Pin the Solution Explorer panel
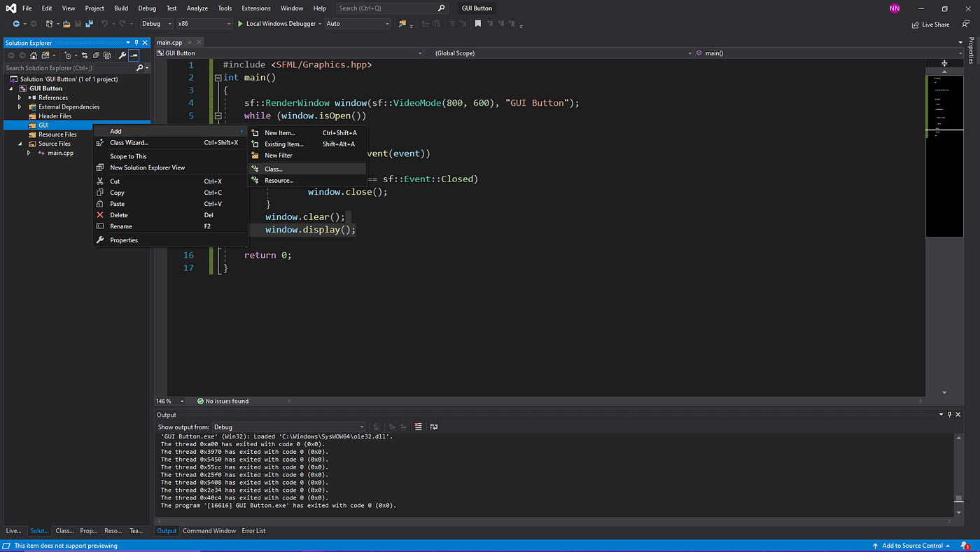This screenshot has width=980, height=552. point(136,43)
